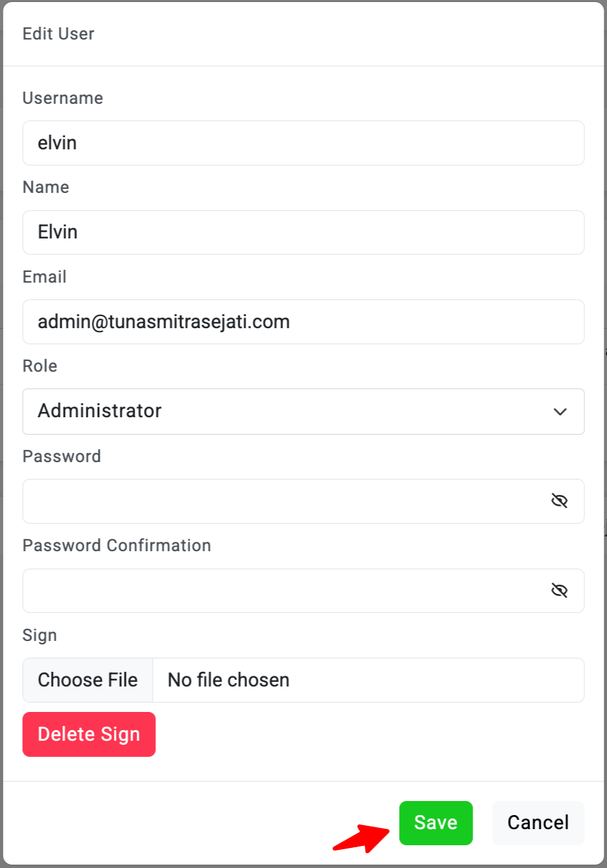Image resolution: width=607 pixels, height=868 pixels.
Task: Click the red Delete Sign button
Action: click(x=89, y=735)
